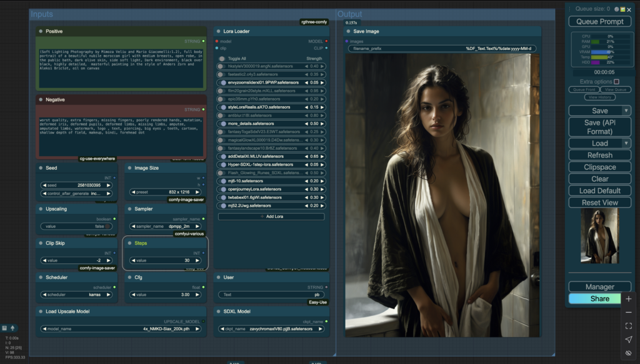Increase Steps value with the right arrow

tap(197, 260)
